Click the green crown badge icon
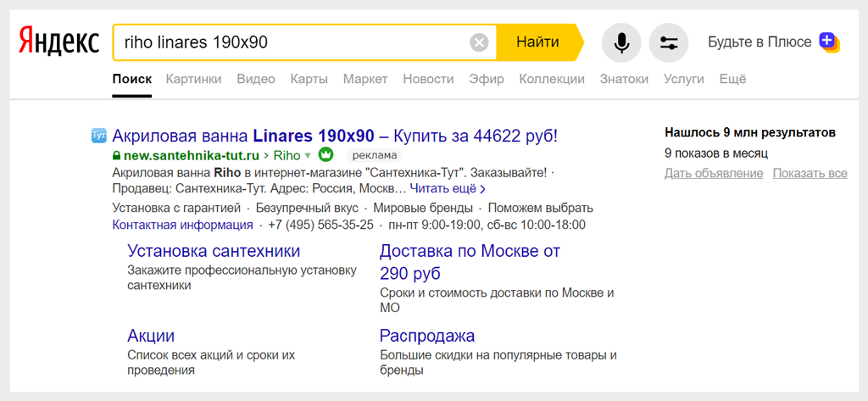The width and height of the screenshot is (868, 401). 325,155
